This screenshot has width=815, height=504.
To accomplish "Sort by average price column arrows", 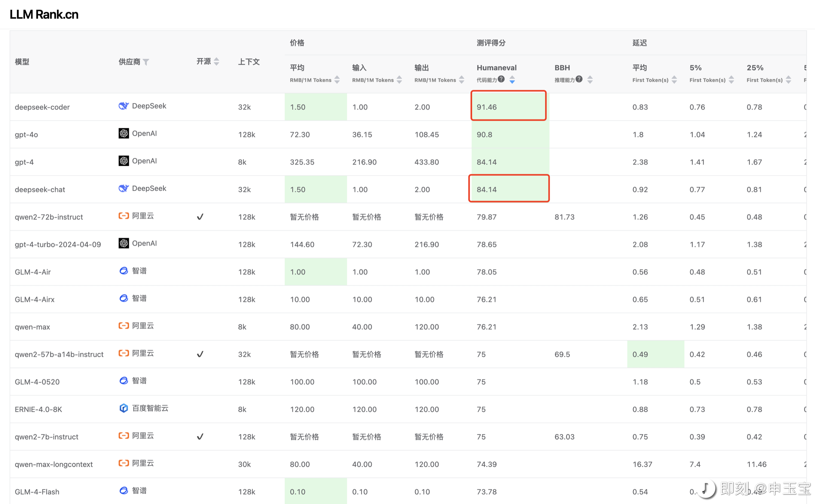I will (x=337, y=80).
